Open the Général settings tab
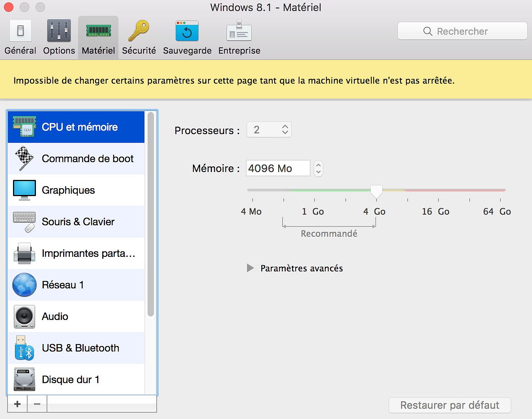 point(20,38)
